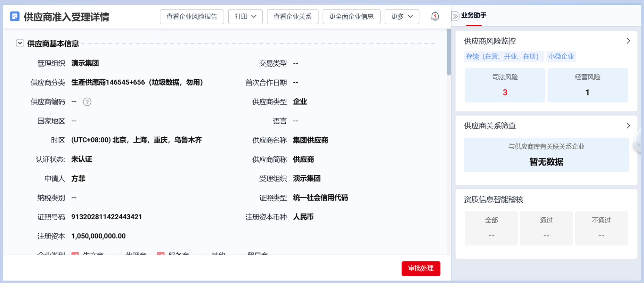The width and height of the screenshot is (644, 283).
Task: Collapse the 供应商基本信息 section
Action: tap(20, 43)
